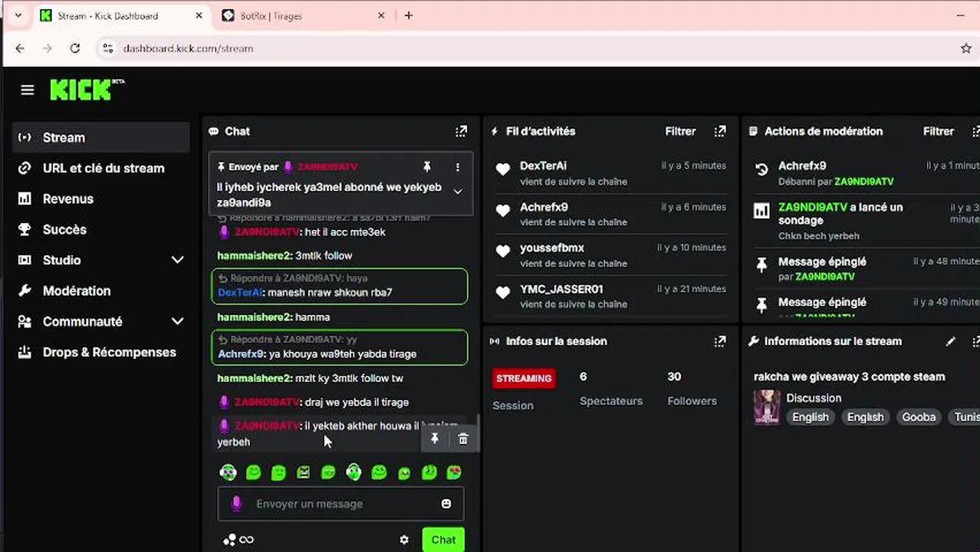Delete the hovered chat message with the trash icon
The height and width of the screenshot is (552, 980).
point(463,439)
